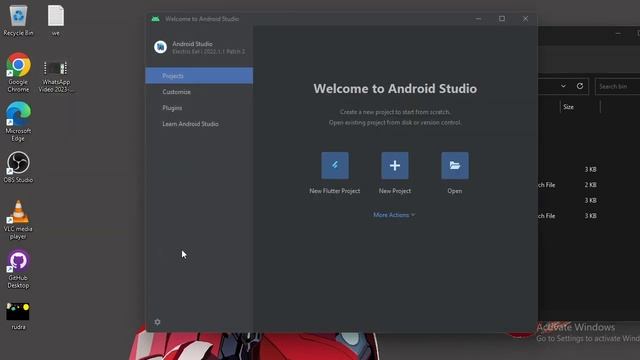This screenshot has width=640, height=360.
Task: Click the New Flutter Project icon
Action: tap(335, 165)
